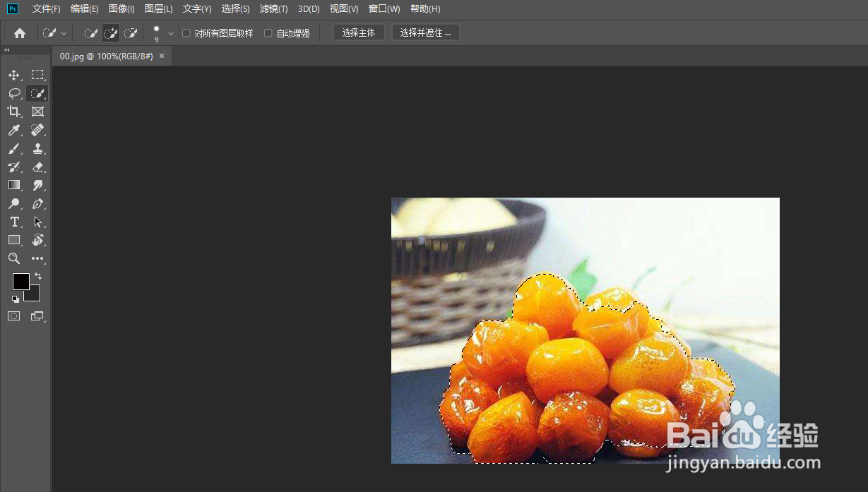Click the foreground color swatch

point(20,282)
